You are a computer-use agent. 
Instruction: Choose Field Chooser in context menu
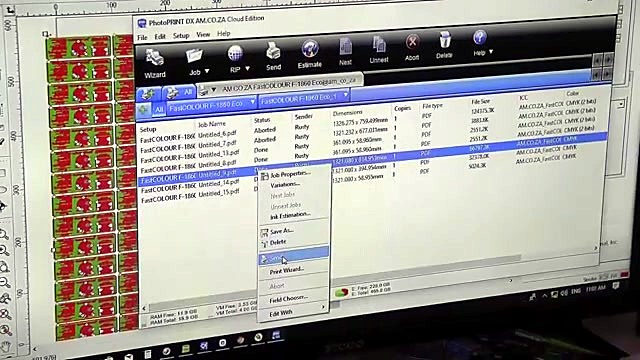tap(289, 299)
